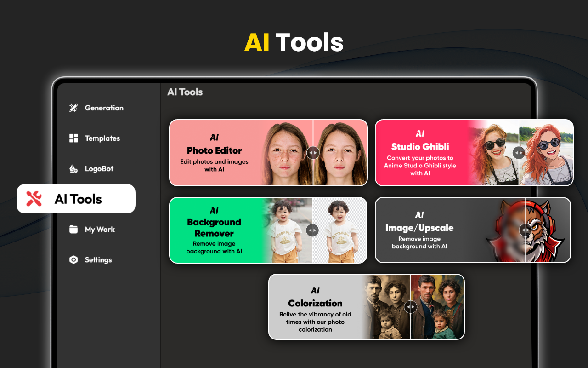The height and width of the screenshot is (368, 588).
Task: Click the Settings gear icon
Action: pos(73,260)
